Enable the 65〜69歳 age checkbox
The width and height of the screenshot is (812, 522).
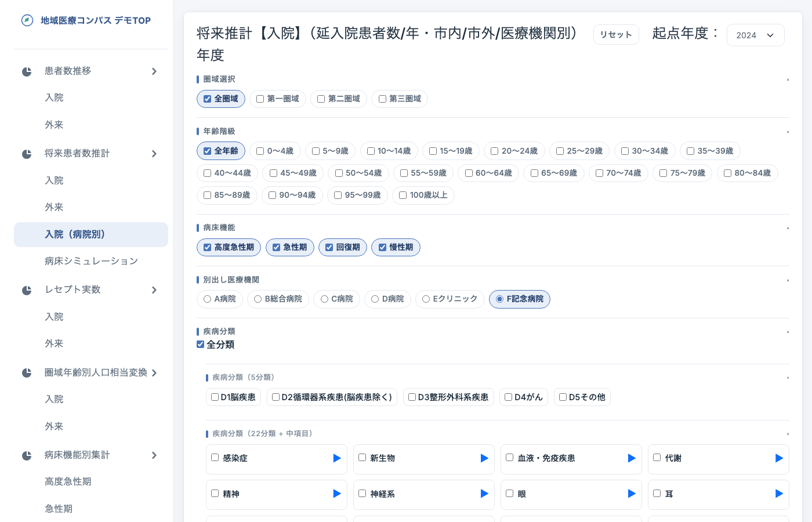coord(534,173)
